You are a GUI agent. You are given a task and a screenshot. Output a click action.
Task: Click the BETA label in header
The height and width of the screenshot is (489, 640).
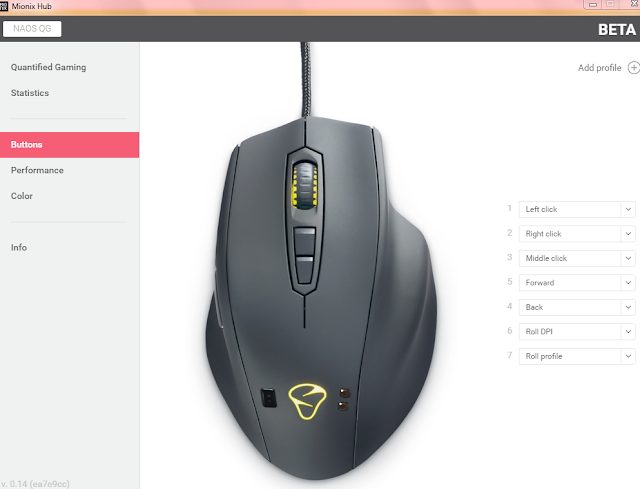pos(617,29)
